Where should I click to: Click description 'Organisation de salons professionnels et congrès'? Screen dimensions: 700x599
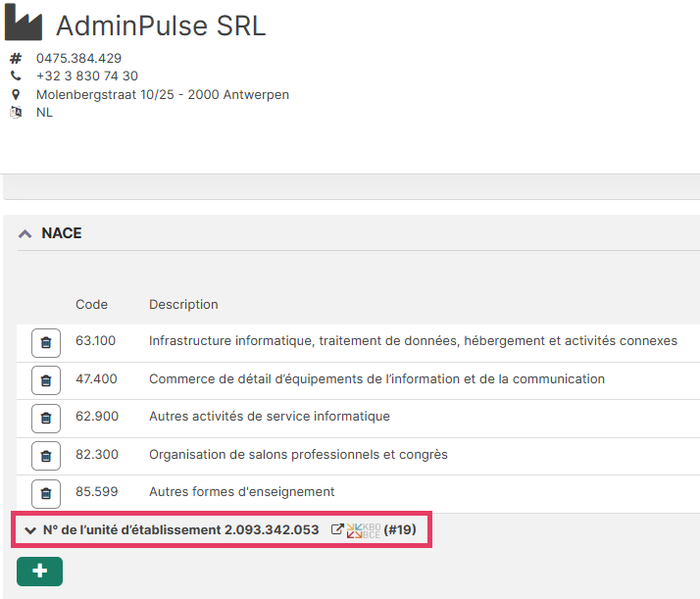point(298,454)
